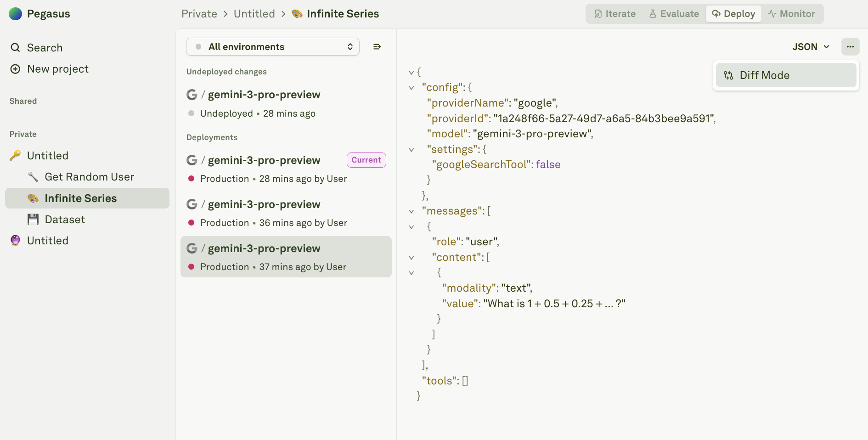Image resolution: width=868 pixels, height=440 pixels.
Task: Click the palette icon in the breadcrumb
Action: pos(297,14)
